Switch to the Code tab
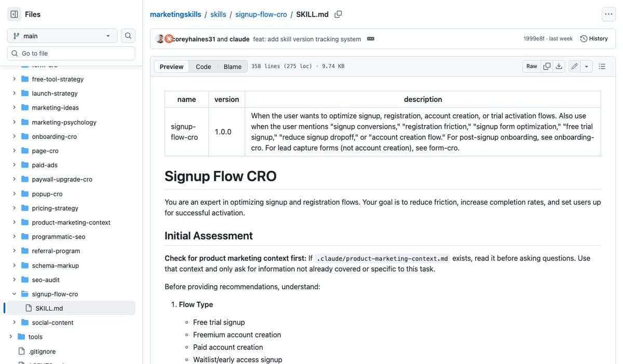Screen dimensions: 623x364 [203, 66]
